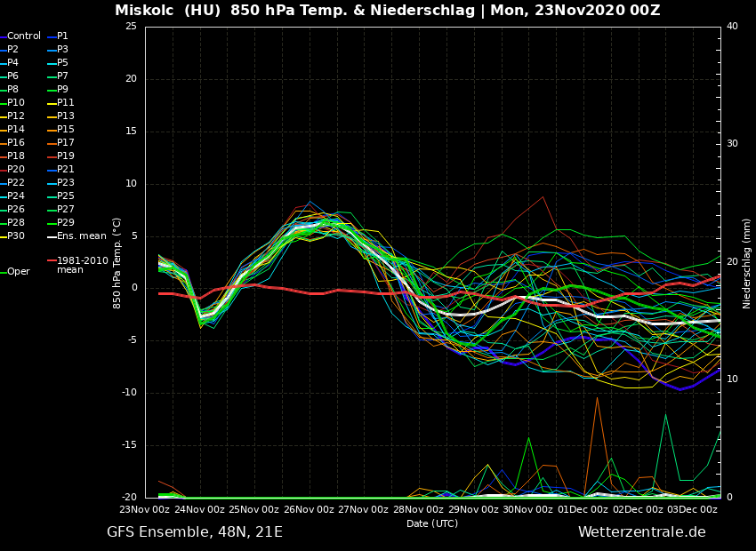This screenshot has width=756, height=551.
Task: Click the 01Dec 00z date tick label
Action: coord(583,509)
